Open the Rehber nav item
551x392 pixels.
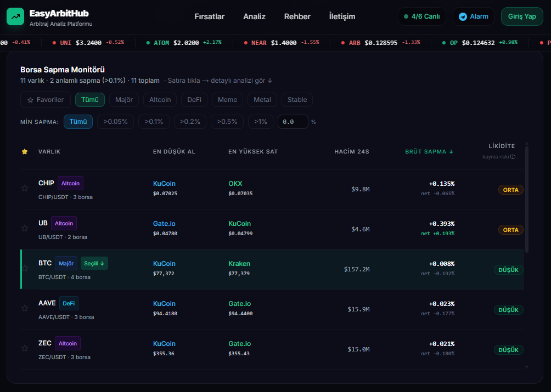[297, 16]
